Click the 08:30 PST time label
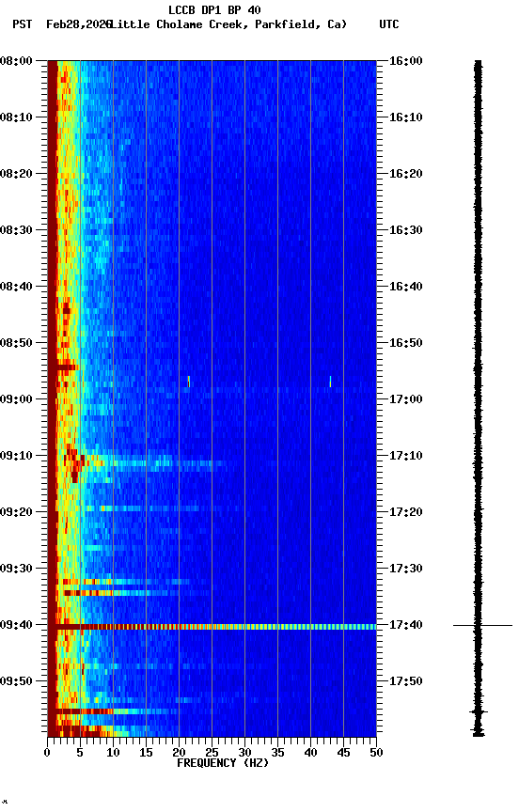The height and width of the screenshot is (812, 519). pos(16,230)
